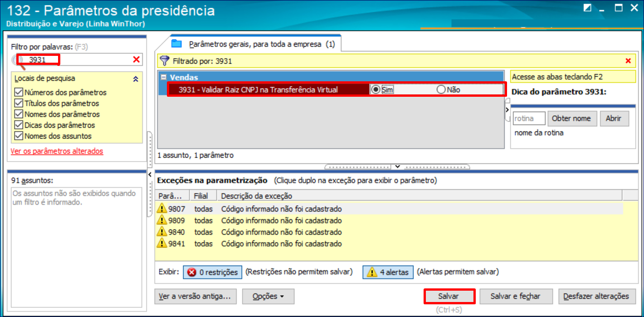Click the magnifier search icon
The width and height of the screenshot is (644, 317).
point(18,61)
